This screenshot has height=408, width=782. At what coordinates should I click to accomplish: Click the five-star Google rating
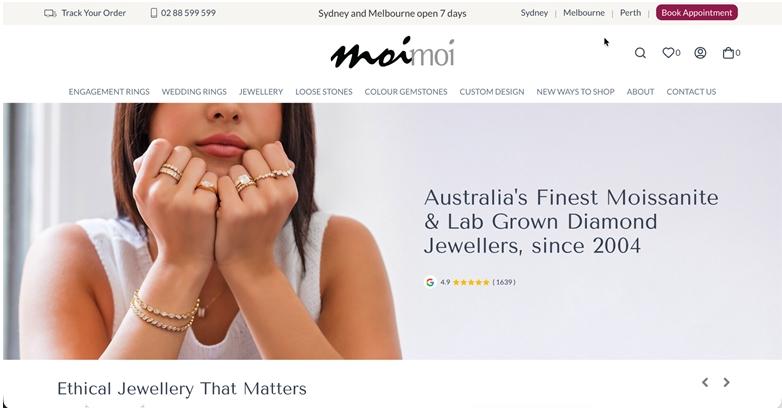pos(471,282)
